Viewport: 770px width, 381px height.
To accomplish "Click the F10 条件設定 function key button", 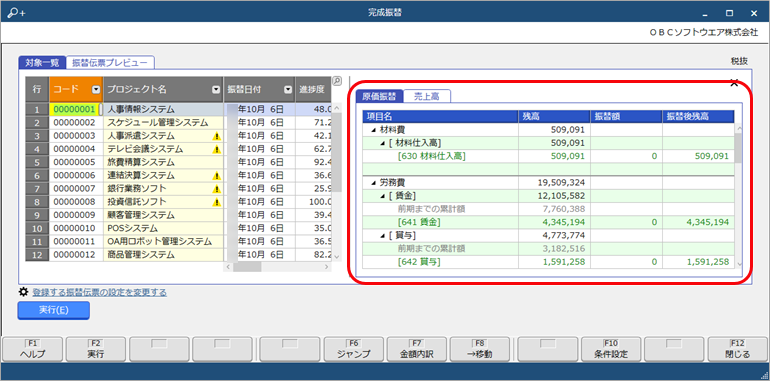I will tap(611, 349).
